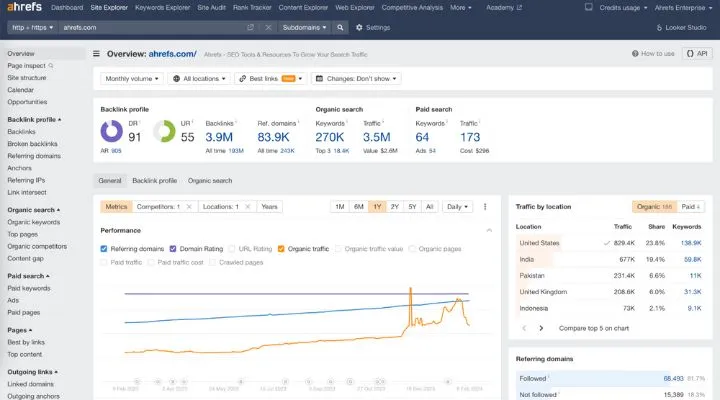This screenshot has width=720, height=400.
Task: Click Page inspect search icon
Action: point(51,66)
